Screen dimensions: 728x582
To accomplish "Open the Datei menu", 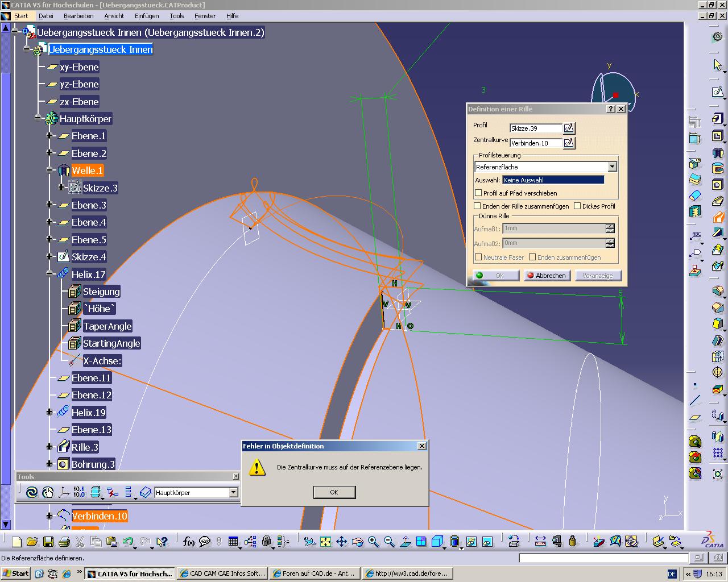I will (46, 16).
